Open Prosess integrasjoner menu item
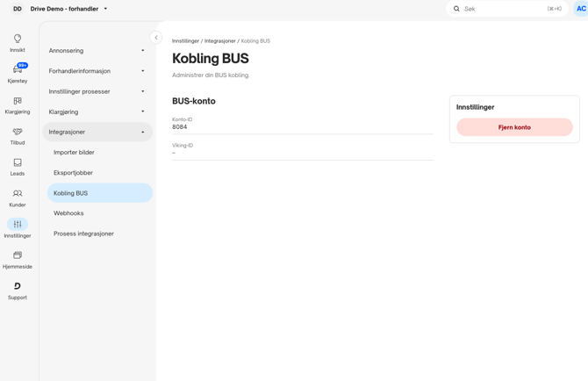This screenshot has height=381, width=588. [99, 234]
